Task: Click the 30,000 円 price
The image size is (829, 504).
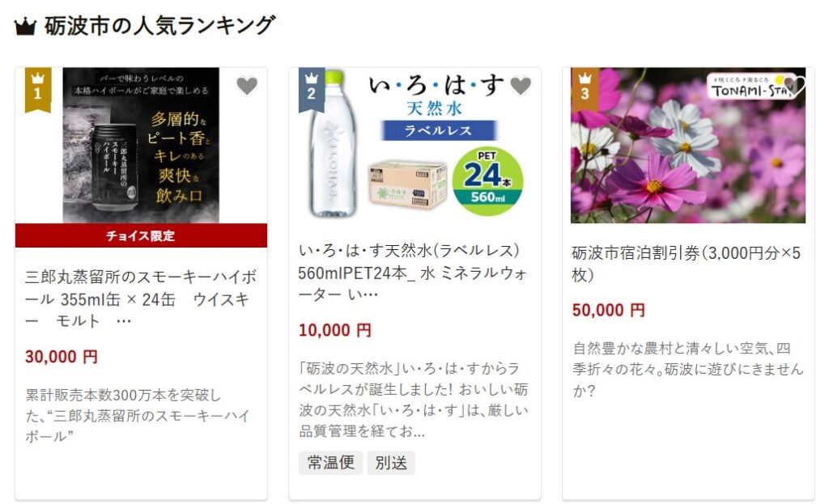Action: click(x=62, y=357)
